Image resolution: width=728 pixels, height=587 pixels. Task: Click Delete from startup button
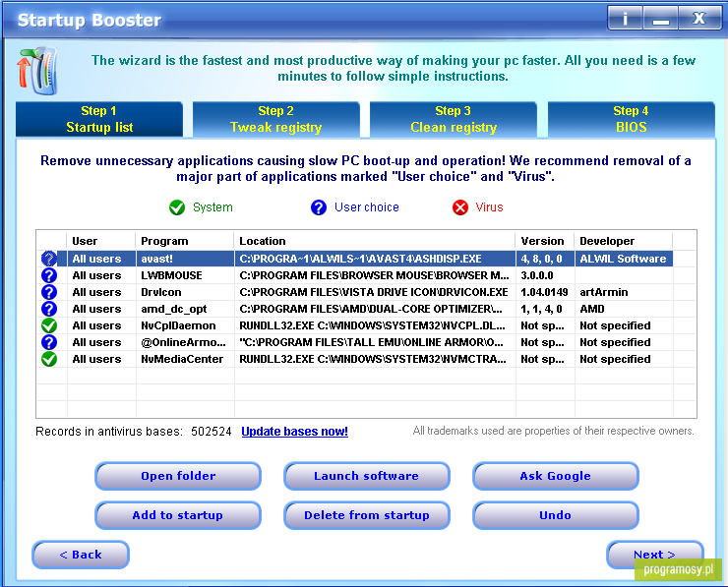coord(367,515)
